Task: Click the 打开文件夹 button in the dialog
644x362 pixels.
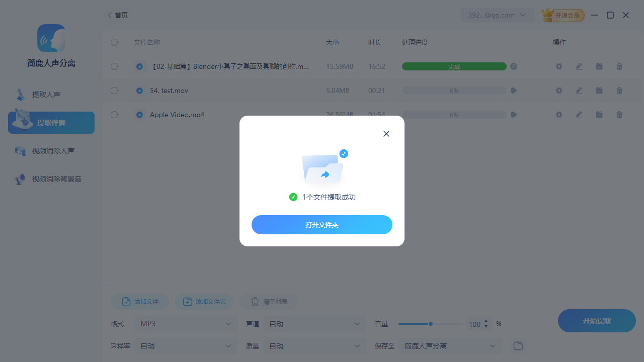Action: [321, 225]
